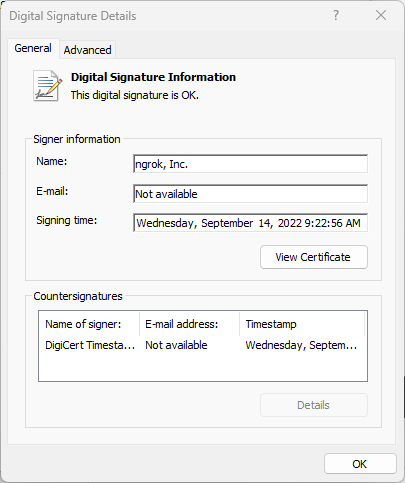Click the Name of signer column header
405x483 pixels.
coord(89,324)
